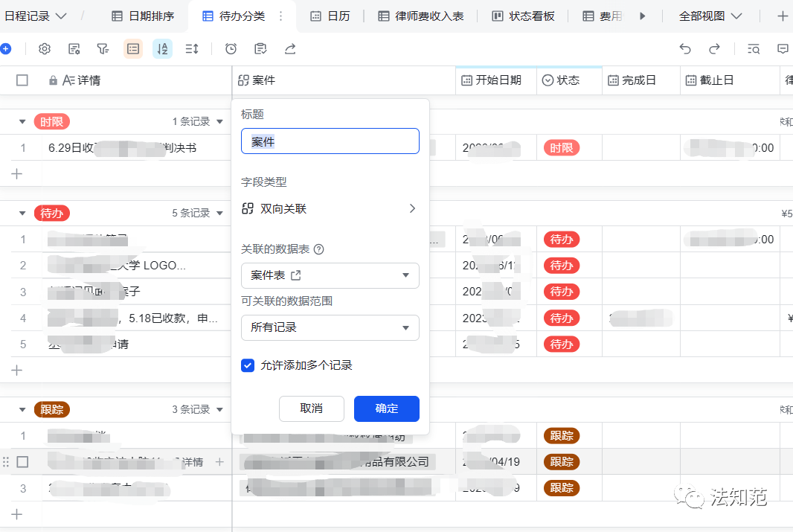The height and width of the screenshot is (532, 793).
Task: Click the share arrow icon
Action: click(x=290, y=48)
